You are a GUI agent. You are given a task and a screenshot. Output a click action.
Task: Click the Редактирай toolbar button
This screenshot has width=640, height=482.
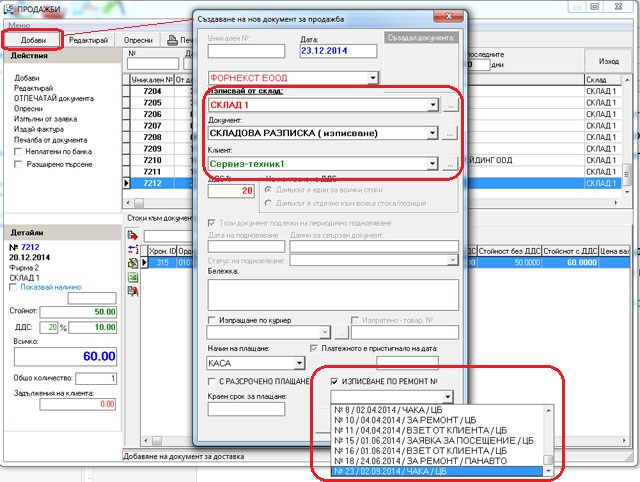tap(88, 39)
